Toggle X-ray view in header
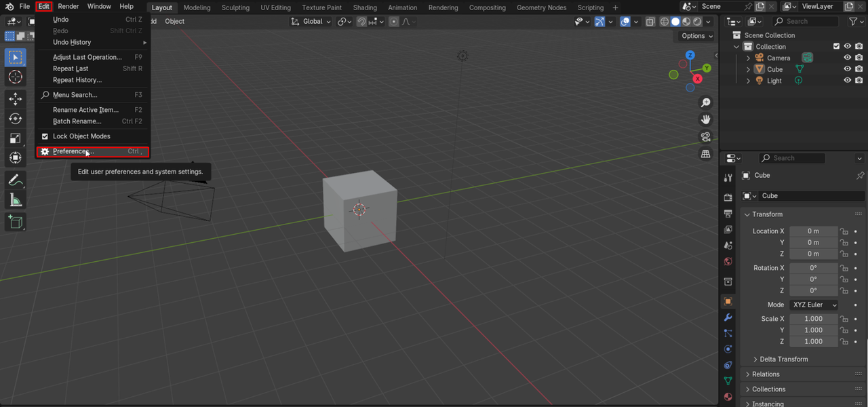 [x=650, y=21]
